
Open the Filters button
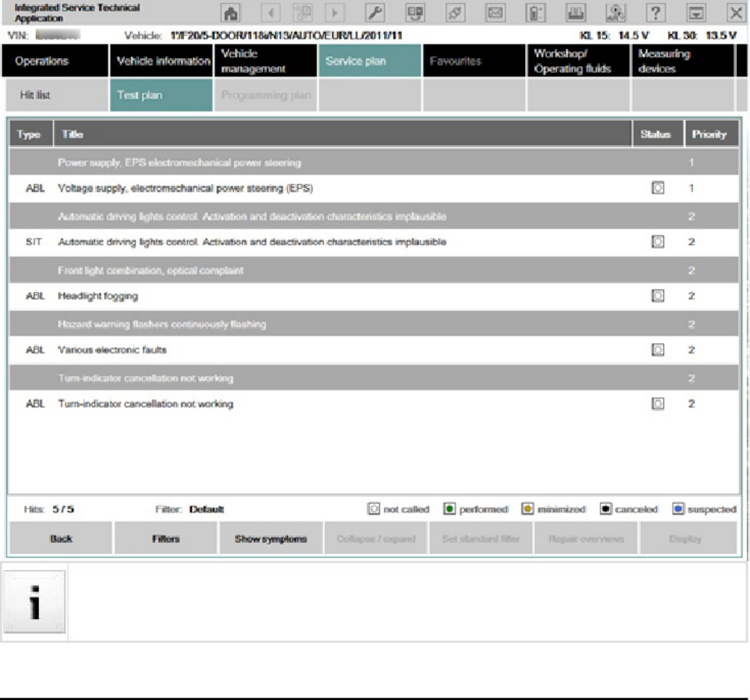pos(166,539)
